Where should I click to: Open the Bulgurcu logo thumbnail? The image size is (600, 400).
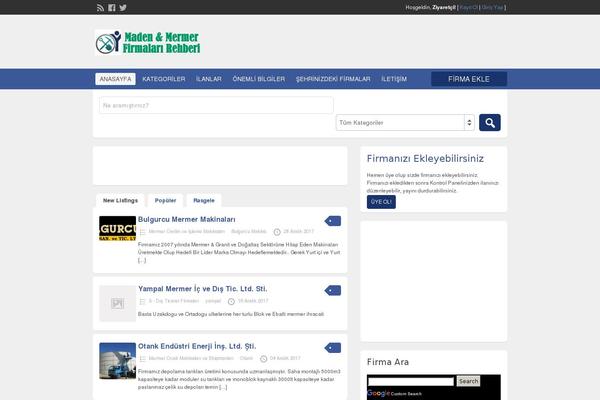[117, 229]
